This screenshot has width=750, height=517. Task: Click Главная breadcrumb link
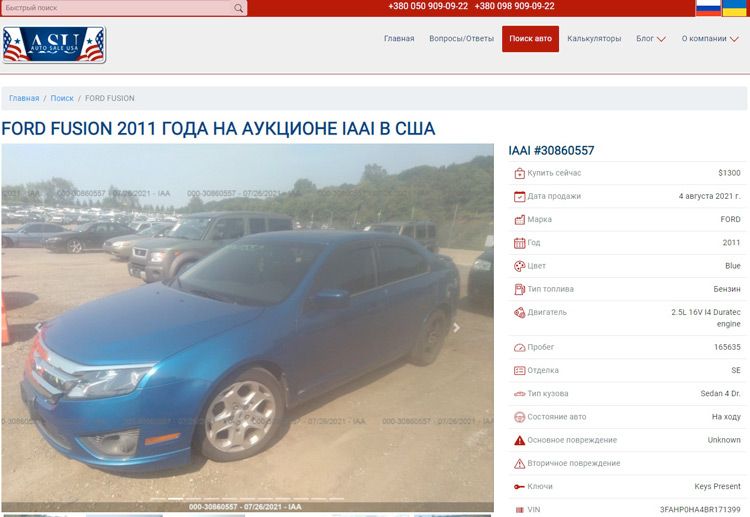[24, 98]
